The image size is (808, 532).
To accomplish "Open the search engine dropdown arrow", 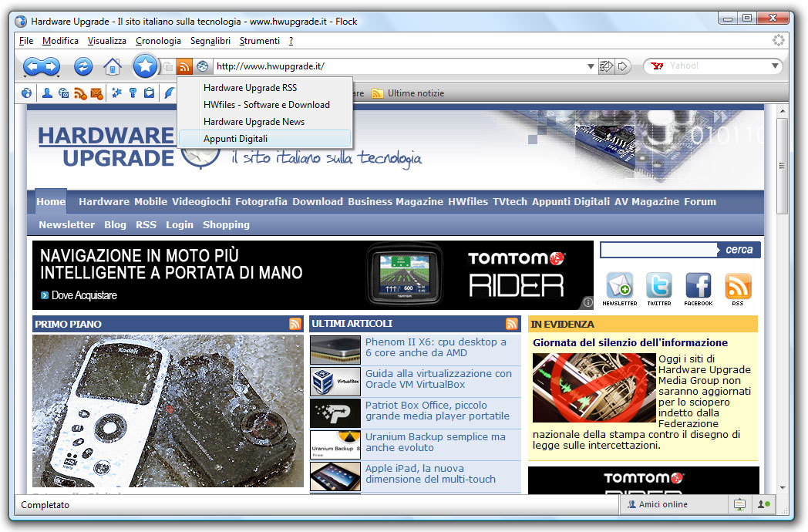I will pyautogui.click(x=775, y=66).
